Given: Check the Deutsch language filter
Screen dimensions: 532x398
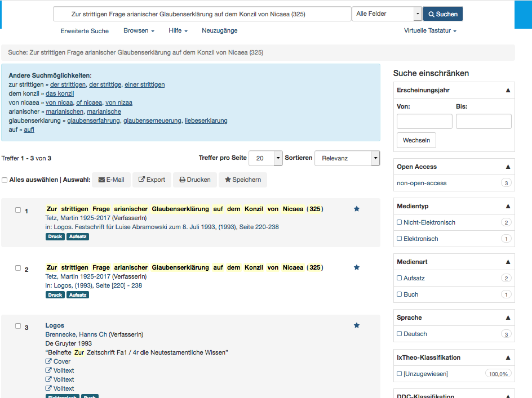Looking at the screenshot, I should pyautogui.click(x=400, y=334).
